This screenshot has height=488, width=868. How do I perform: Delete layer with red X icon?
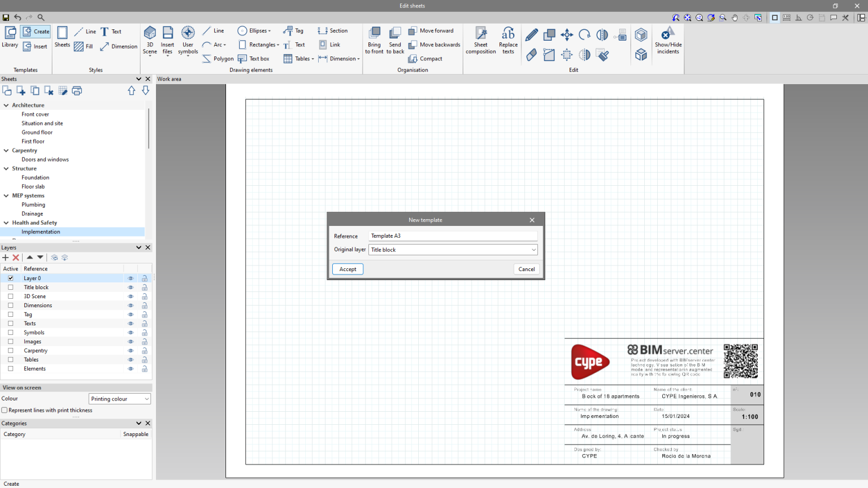[16, 258]
